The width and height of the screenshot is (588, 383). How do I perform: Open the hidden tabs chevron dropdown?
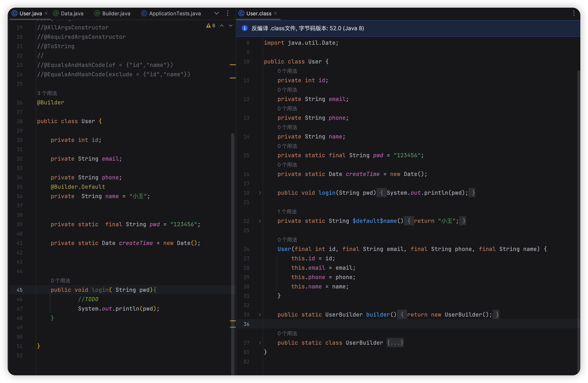[216, 13]
